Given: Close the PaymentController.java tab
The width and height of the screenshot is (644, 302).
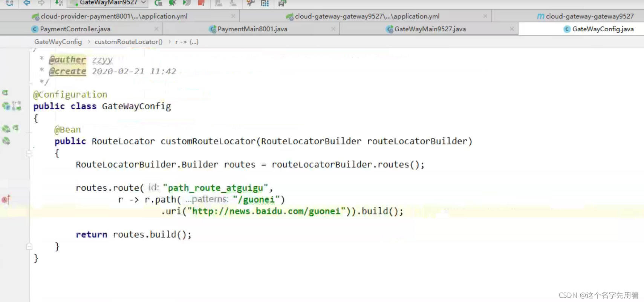Looking at the screenshot, I should click(156, 29).
